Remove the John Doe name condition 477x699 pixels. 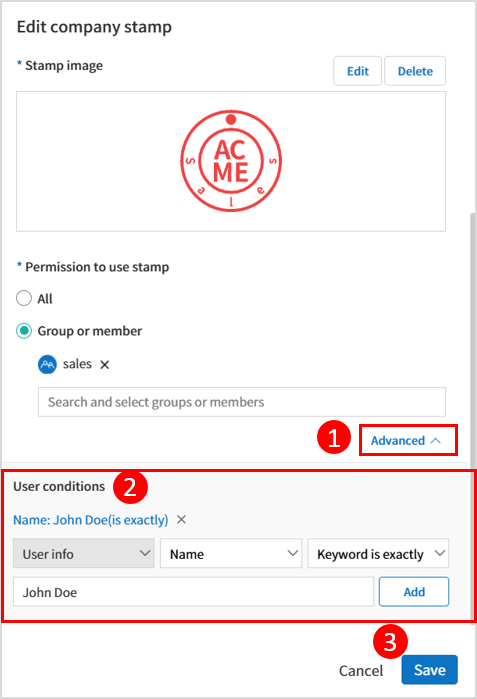[181, 519]
